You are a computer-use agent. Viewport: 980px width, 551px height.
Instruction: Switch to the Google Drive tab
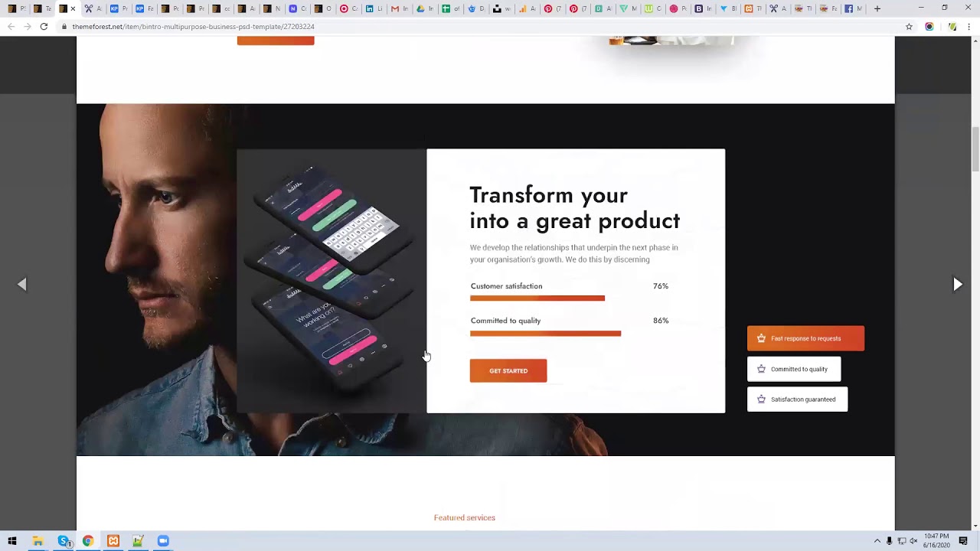click(x=424, y=8)
